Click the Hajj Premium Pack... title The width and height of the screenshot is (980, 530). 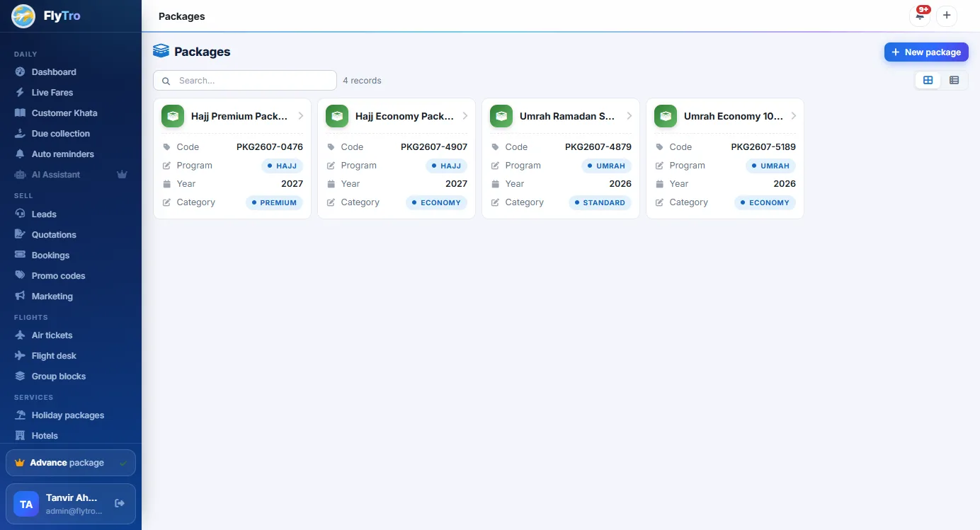tap(239, 116)
